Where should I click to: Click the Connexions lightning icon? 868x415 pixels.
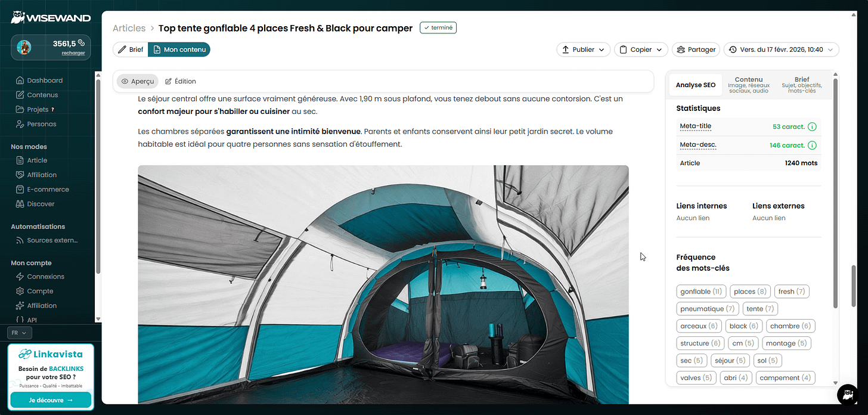[21, 277]
